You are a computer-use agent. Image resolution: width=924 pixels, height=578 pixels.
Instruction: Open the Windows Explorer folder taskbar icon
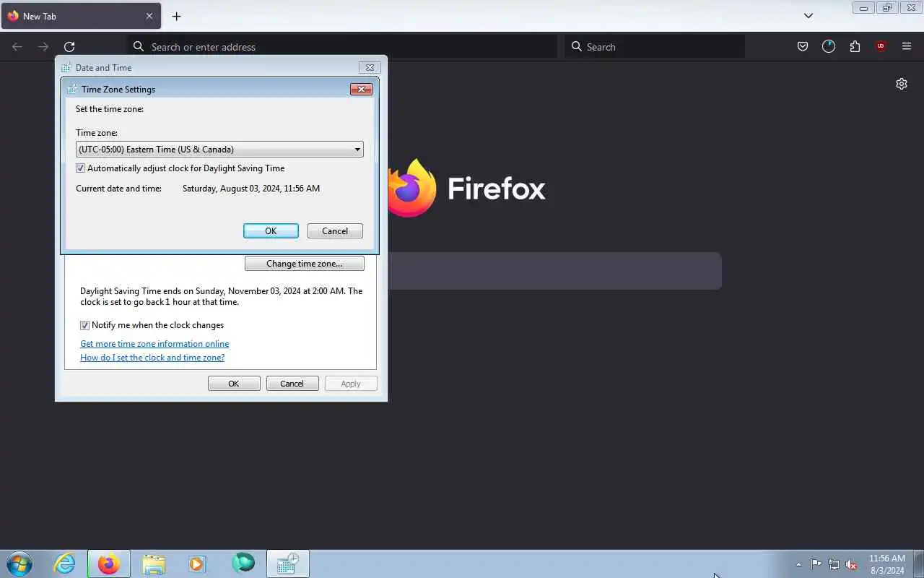coord(154,564)
